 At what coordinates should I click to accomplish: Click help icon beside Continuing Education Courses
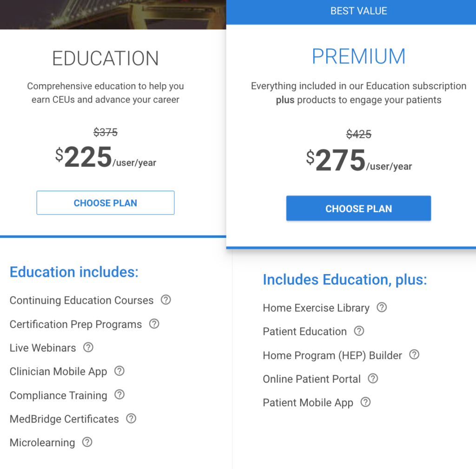point(166,300)
